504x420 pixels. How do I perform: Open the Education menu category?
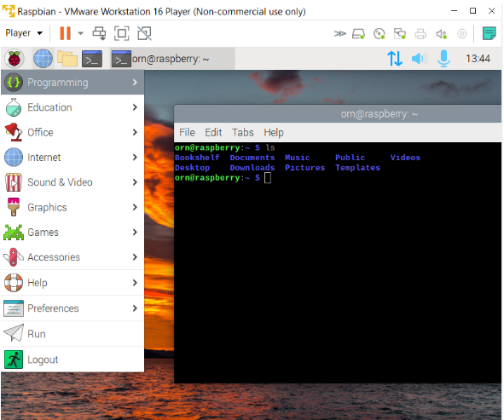point(72,107)
